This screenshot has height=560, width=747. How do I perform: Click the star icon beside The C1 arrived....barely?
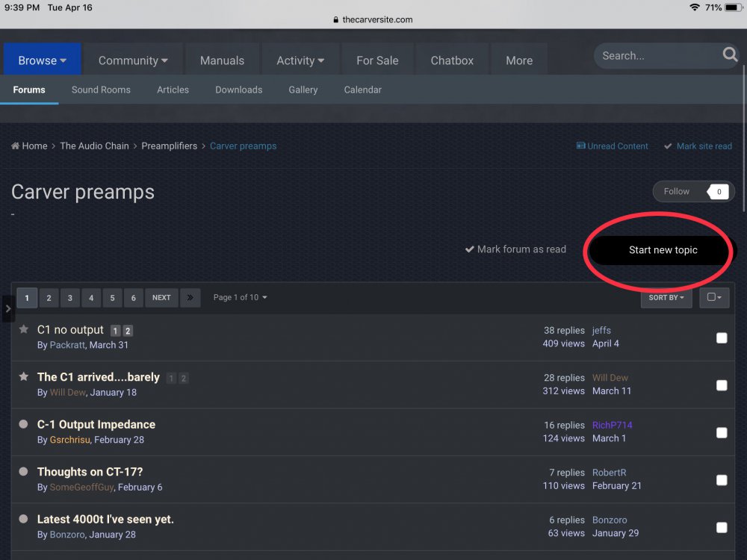click(x=23, y=376)
